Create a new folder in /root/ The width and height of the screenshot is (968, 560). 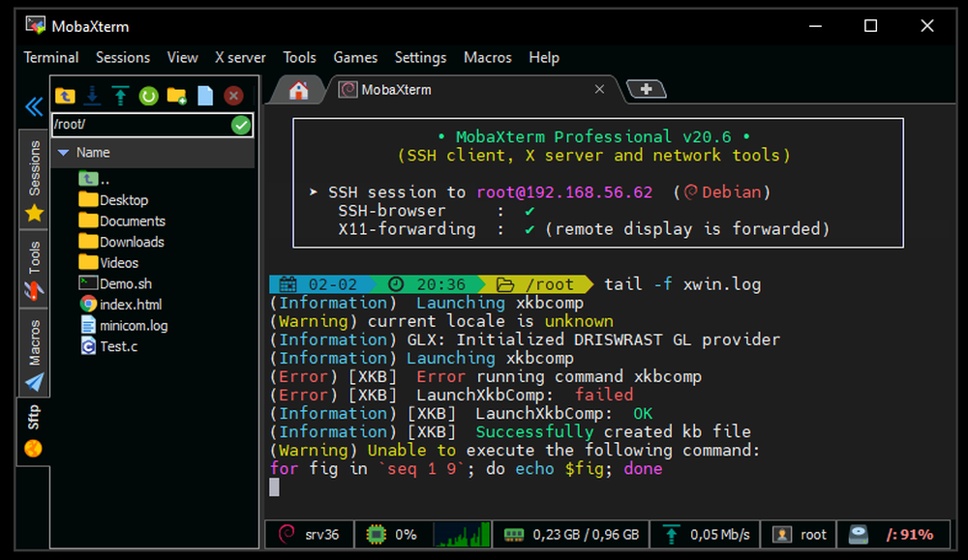(177, 96)
